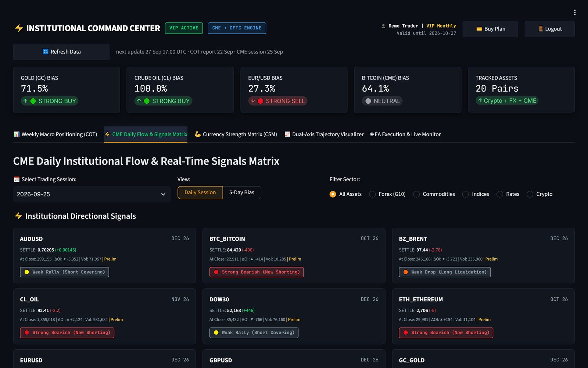
Task: Select the All Assets sector filter
Action: pyautogui.click(x=345, y=194)
